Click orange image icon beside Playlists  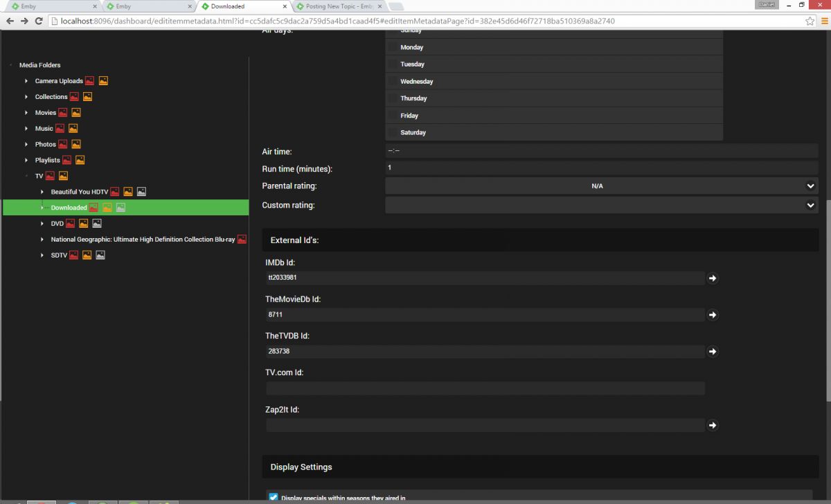[80, 160]
